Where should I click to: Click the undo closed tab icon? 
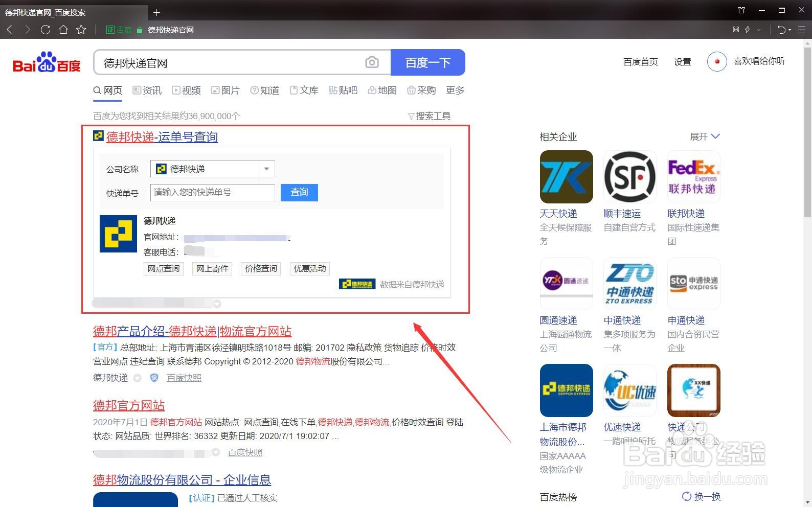[x=781, y=30]
